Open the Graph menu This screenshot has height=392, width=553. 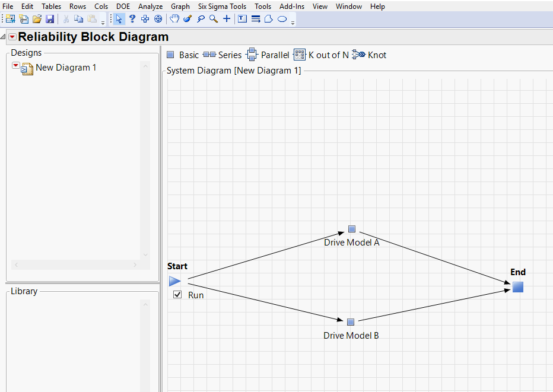(x=180, y=7)
